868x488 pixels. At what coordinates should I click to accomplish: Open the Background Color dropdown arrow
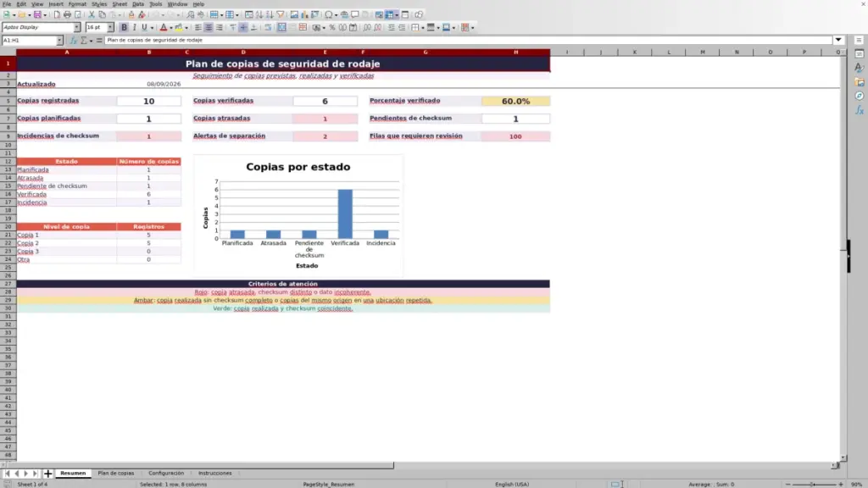[x=186, y=27]
